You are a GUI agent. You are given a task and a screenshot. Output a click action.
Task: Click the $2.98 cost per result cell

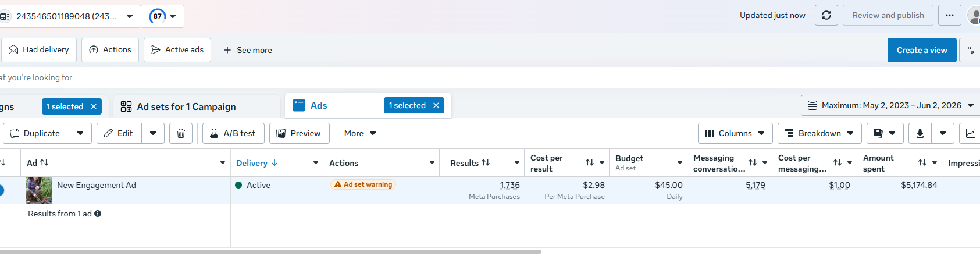click(x=567, y=190)
